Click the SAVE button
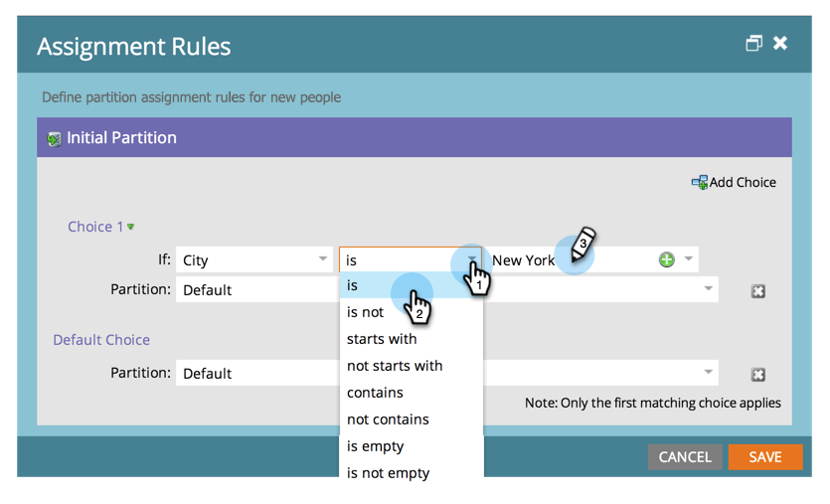 [x=765, y=457]
